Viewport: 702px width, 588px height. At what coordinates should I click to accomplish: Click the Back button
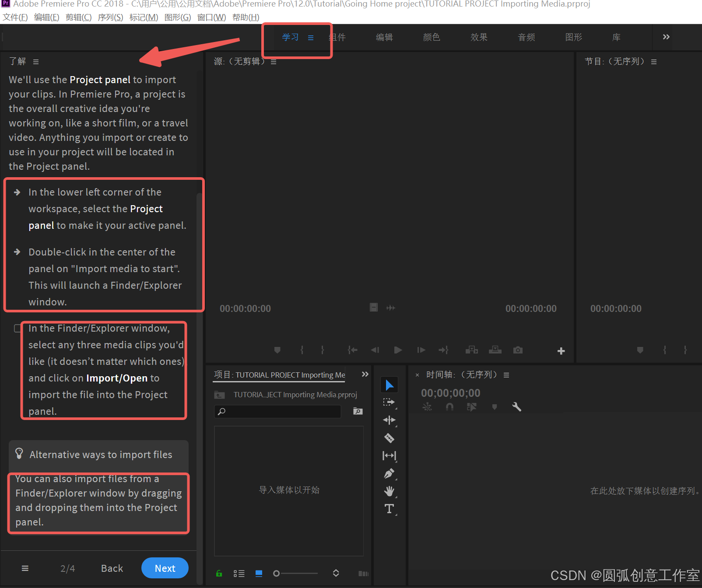pyautogui.click(x=112, y=568)
